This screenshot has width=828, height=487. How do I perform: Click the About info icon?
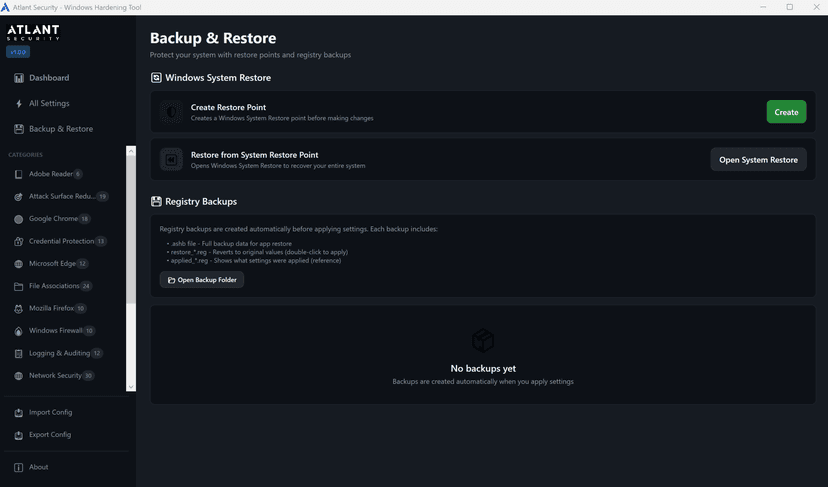click(x=18, y=467)
